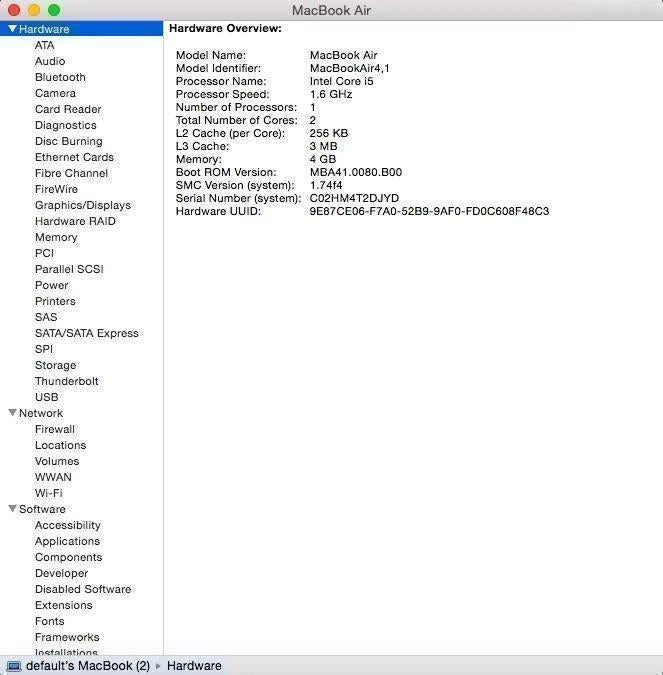Open the Graphics/Displays hardware entry
This screenshot has width=663, height=675.
[82, 205]
